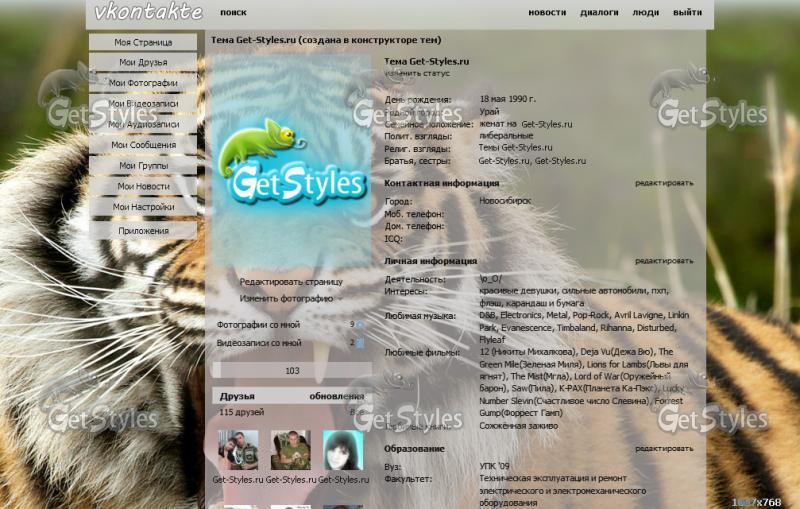Viewport: 800px width, 509px height.
Task: Open Мои Друзья from the left menu
Action: [x=143, y=62]
